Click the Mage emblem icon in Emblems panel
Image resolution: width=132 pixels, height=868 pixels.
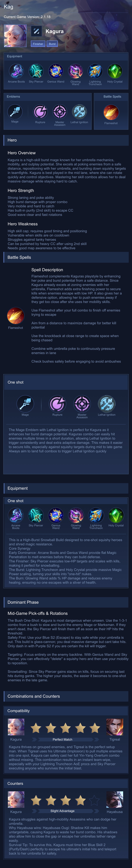tap(15, 112)
